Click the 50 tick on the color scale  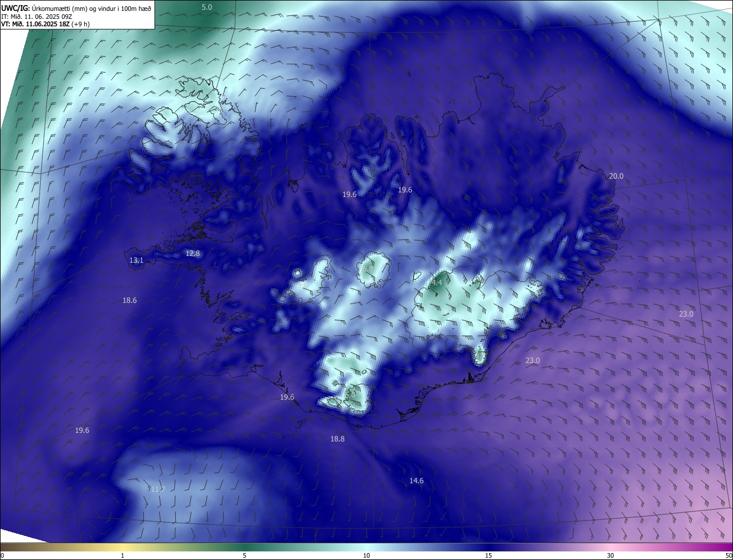click(728, 555)
